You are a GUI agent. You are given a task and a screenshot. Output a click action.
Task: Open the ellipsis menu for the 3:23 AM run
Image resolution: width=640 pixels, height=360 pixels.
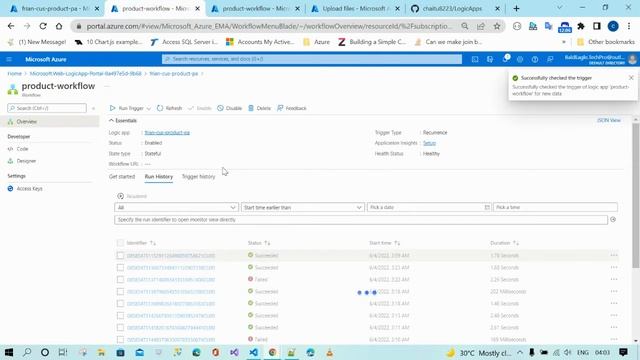(614, 267)
